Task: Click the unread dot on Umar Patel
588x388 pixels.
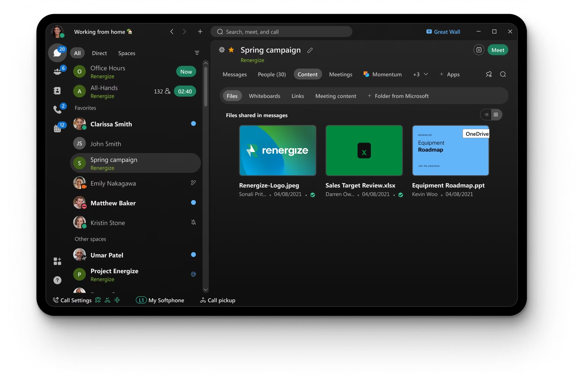Action: point(194,255)
